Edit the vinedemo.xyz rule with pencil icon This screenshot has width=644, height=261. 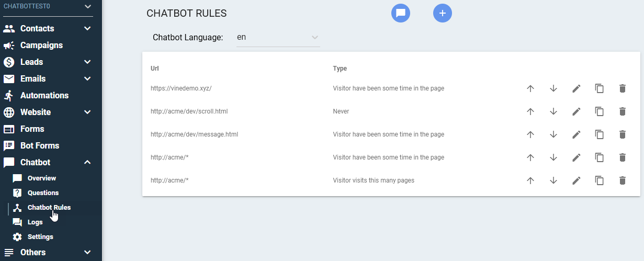tap(577, 88)
